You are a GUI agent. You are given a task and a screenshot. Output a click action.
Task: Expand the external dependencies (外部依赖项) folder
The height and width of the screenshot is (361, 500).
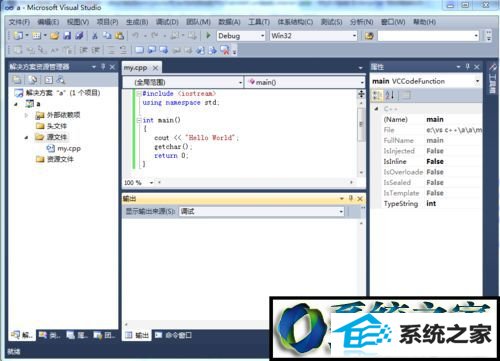27,115
